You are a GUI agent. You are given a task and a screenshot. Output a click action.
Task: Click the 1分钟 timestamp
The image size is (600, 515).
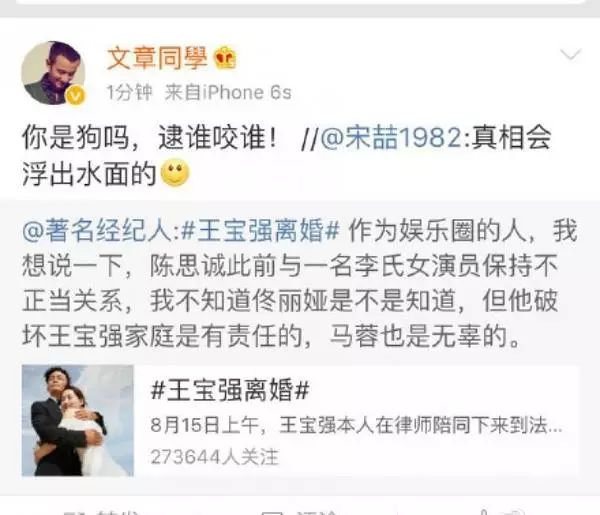(129, 93)
